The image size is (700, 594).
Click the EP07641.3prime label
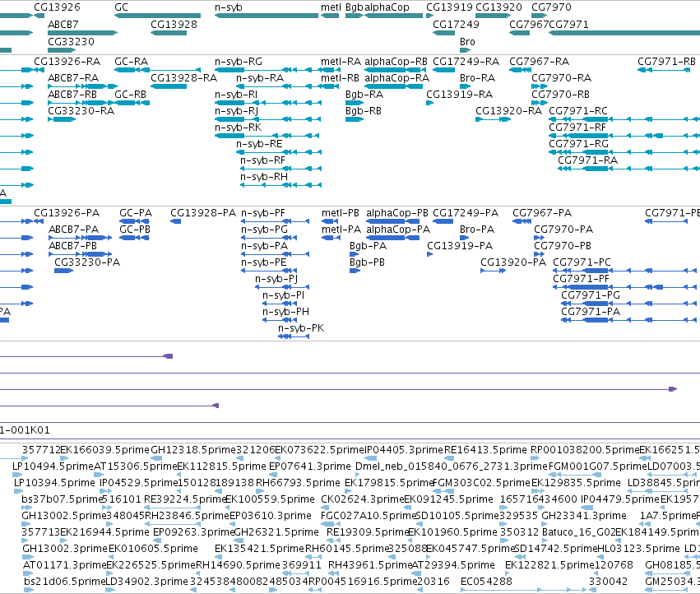310,466
